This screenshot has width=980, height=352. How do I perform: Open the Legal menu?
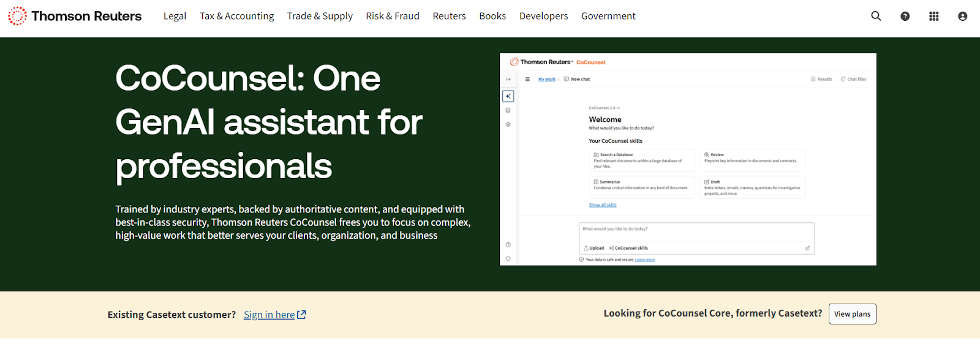click(175, 16)
